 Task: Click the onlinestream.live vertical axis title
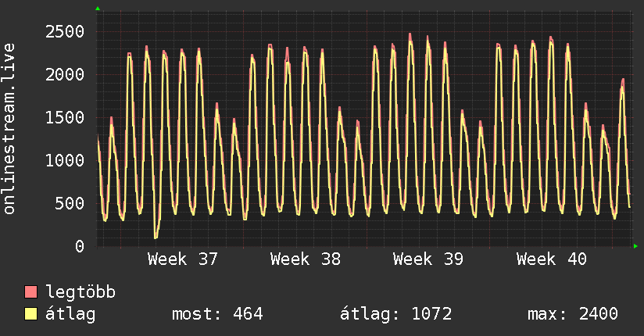pos(9,129)
